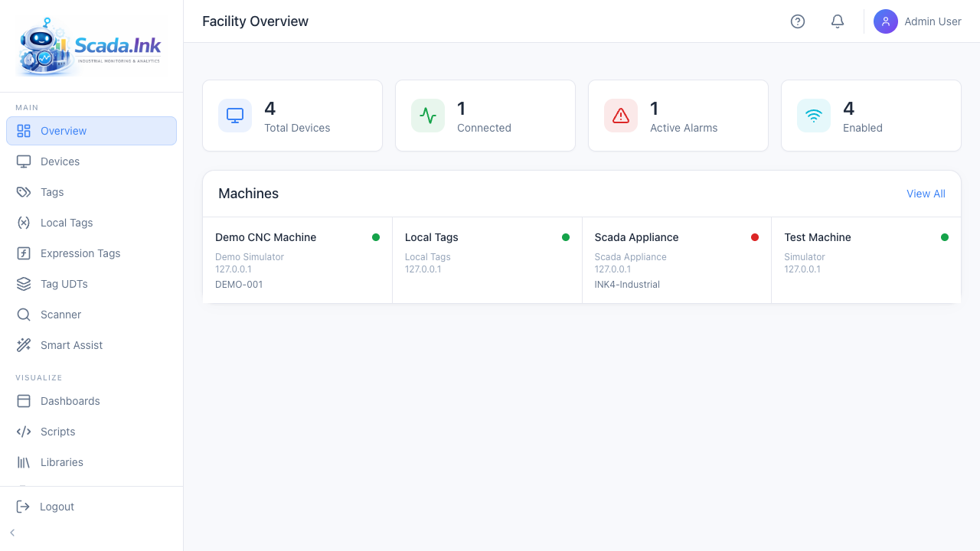Click the Tags icon in sidebar
980x551 pixels.
[24, 192]
